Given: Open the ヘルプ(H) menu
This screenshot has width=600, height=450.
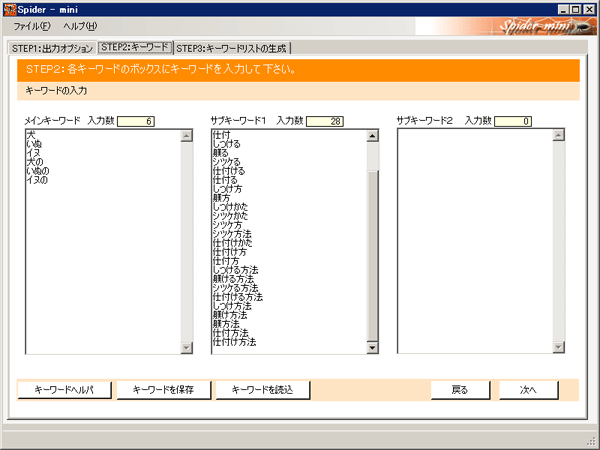Looking at the screenshot, I should [x=80, y=26].
